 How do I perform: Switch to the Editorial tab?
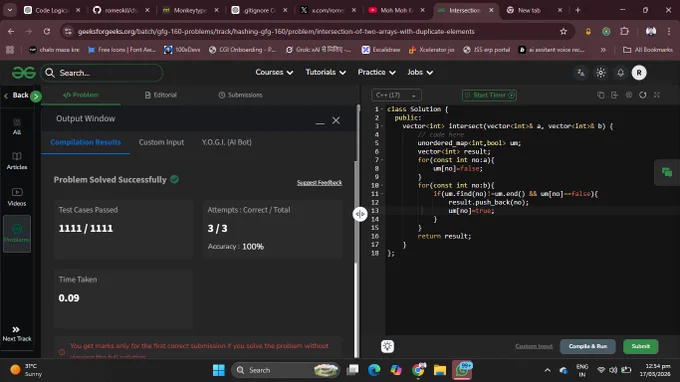click(x=160, y=95)
